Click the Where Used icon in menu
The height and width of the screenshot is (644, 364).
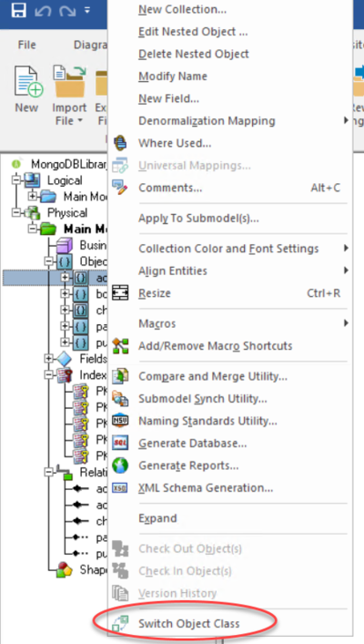(x=120, y=143)
